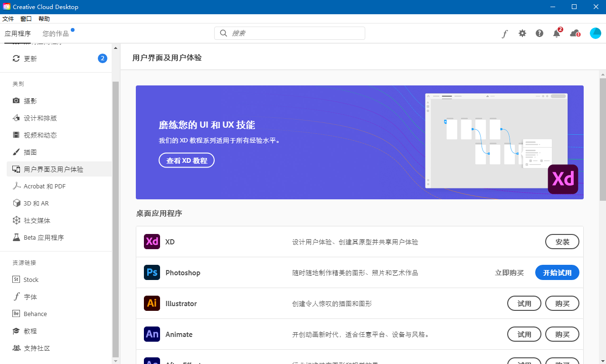Check sync status via the cloud icon
Viewport: 606px width, 364px height.
(x=575, y=33)
